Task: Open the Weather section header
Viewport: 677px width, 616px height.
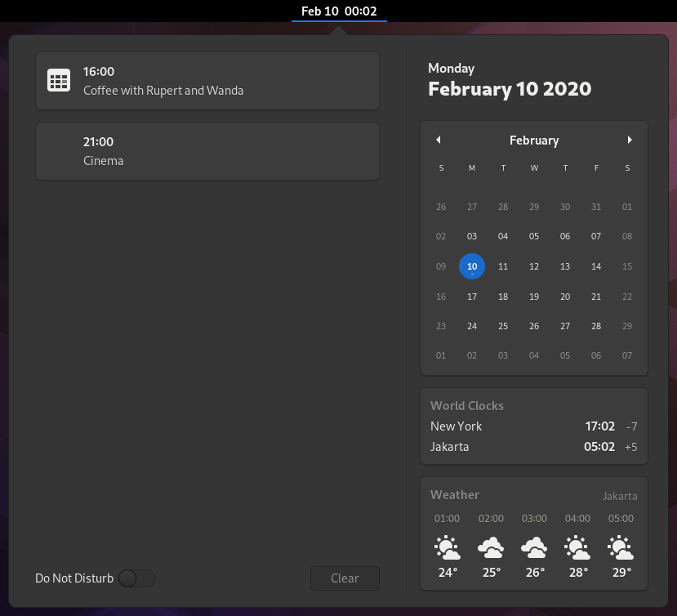Action: 455,494
